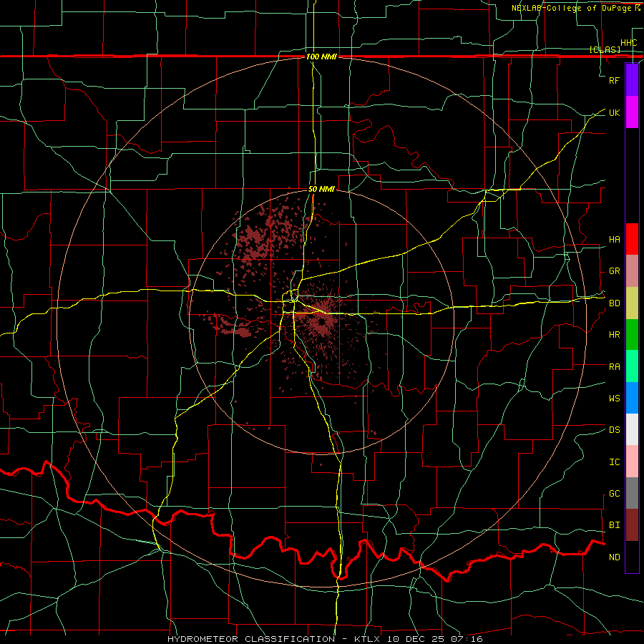Click the RF purple legend color swatch
The height and width of the screenshot is (644, 644).
coord(632,80)
